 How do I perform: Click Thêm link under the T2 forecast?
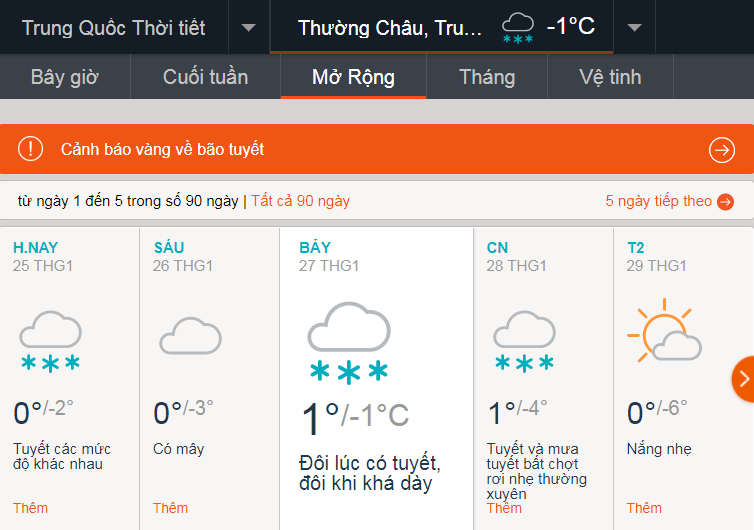click(x=644, y=508)
